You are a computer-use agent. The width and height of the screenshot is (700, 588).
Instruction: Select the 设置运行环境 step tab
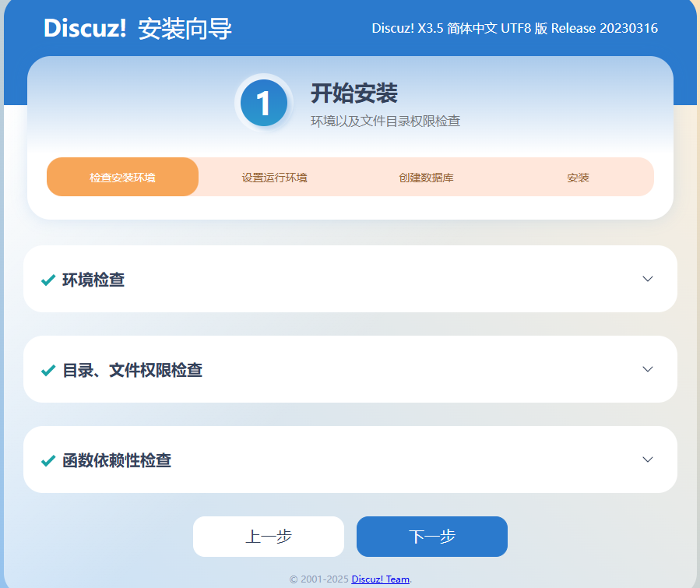click(274, 177)
